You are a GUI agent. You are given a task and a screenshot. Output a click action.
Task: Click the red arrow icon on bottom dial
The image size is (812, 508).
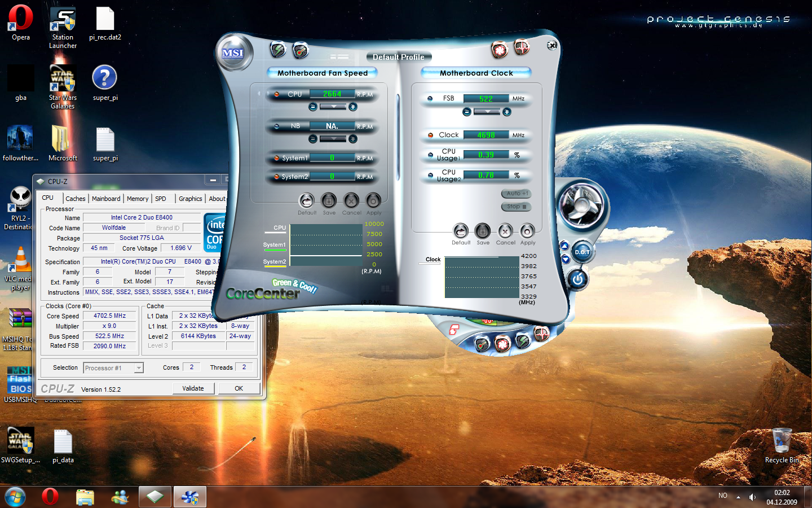pos(454,330)
